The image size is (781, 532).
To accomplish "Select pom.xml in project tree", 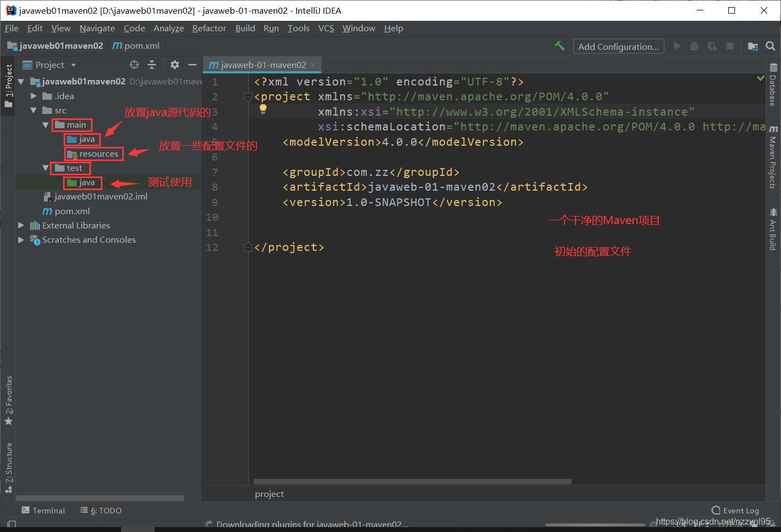I will point(66,211).
